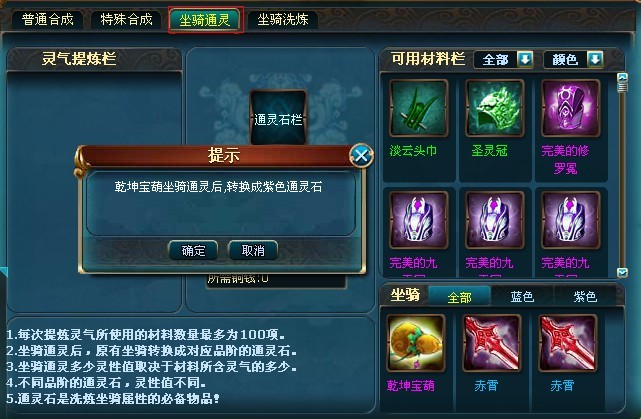Viewport: 641px width, 419px height.
Task: Cancel the prompt with 取消 button
Action: tap(253, 250)
